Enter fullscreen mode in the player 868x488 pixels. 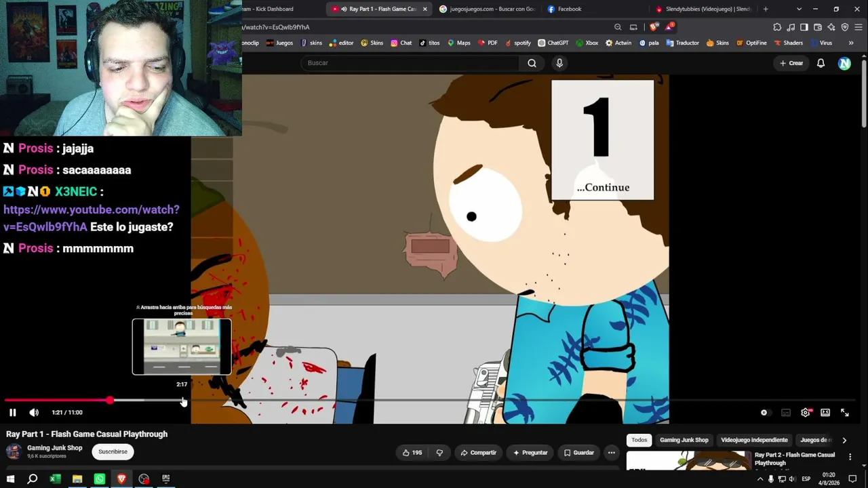click(x=845, y=412)
